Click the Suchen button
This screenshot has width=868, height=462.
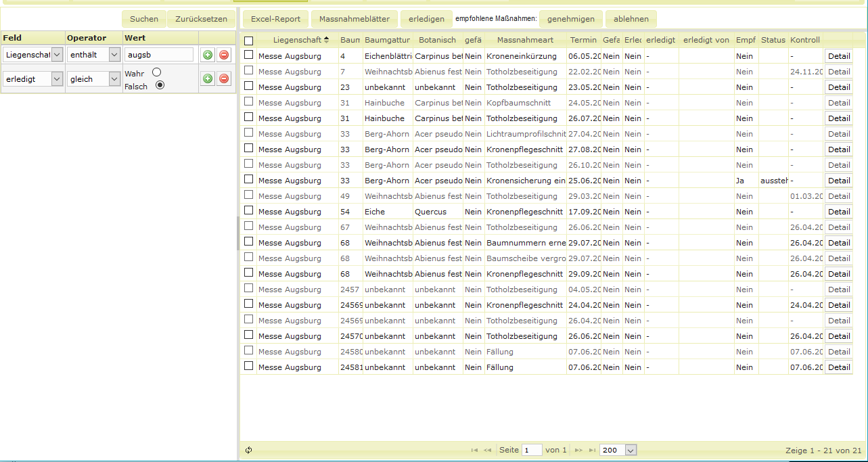[143, 19]
